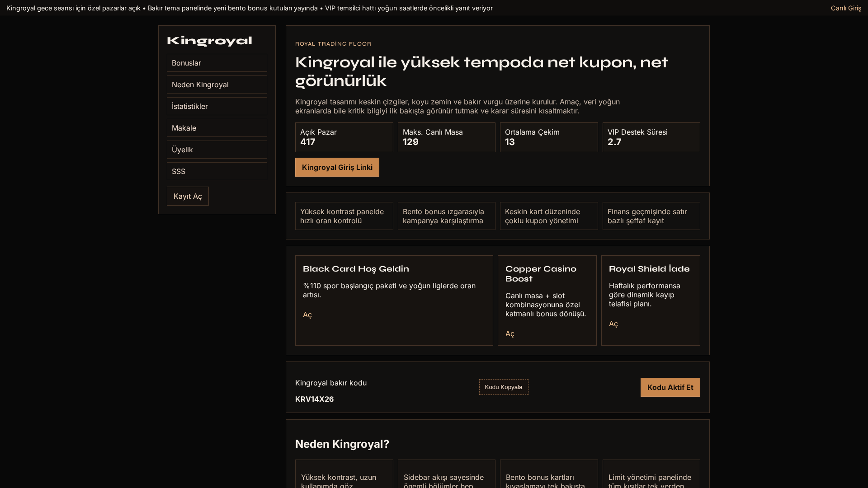This screenshot has width=868, height=488.
Task: Click the 'Limit yönetimi panelinde' card
Action: point(651,474)
